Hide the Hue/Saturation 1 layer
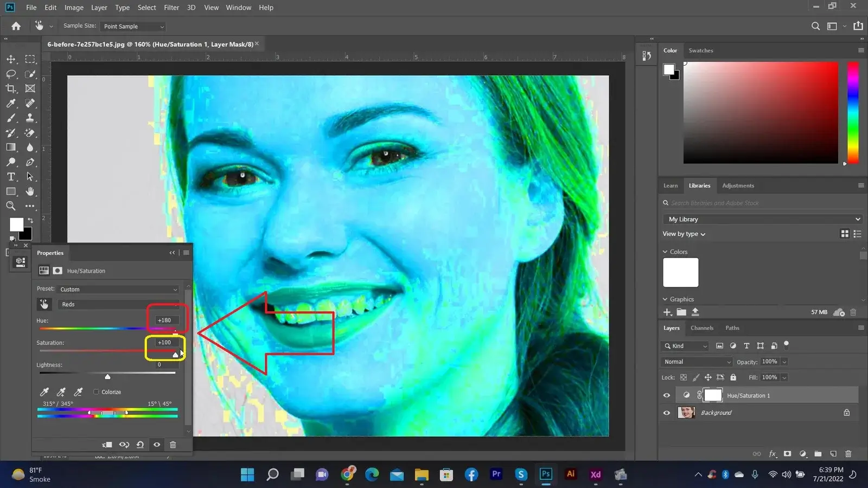Viewport: 868px width, 488px height. [x=667, y=395]
